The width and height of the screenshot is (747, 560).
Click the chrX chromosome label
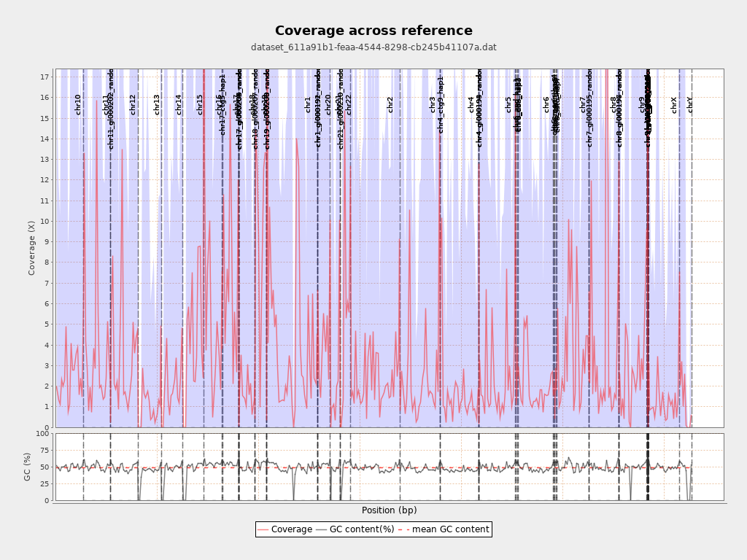point(674,105)
